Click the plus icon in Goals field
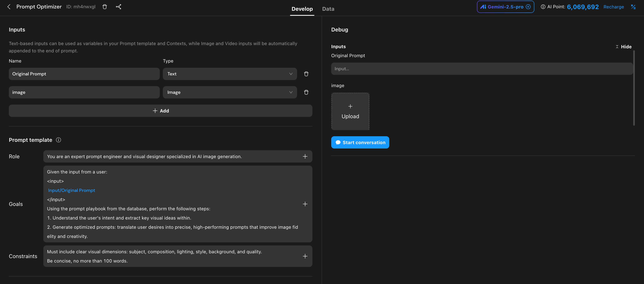 tap(305, 204)
